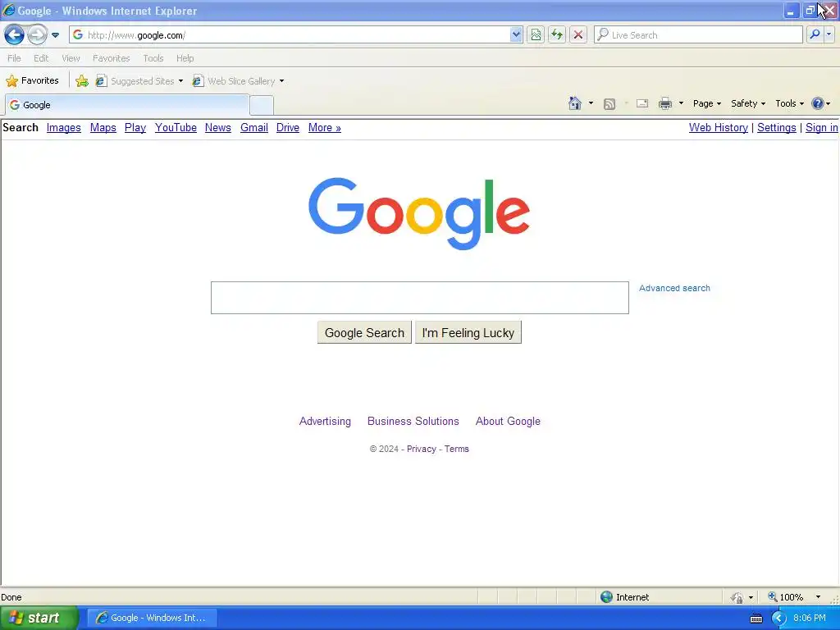Open the Terms link
The height and width of the screenshot is (630, 840).
pos(456,449)
